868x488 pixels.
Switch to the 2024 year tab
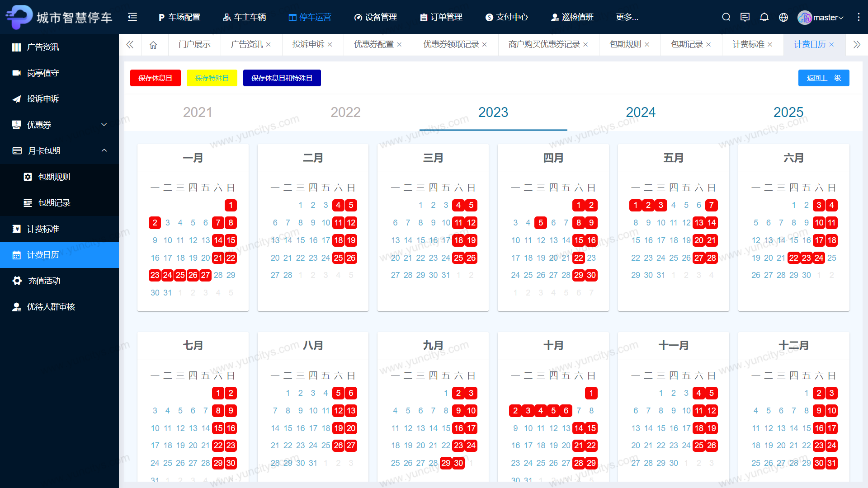(x=640, y=113)
